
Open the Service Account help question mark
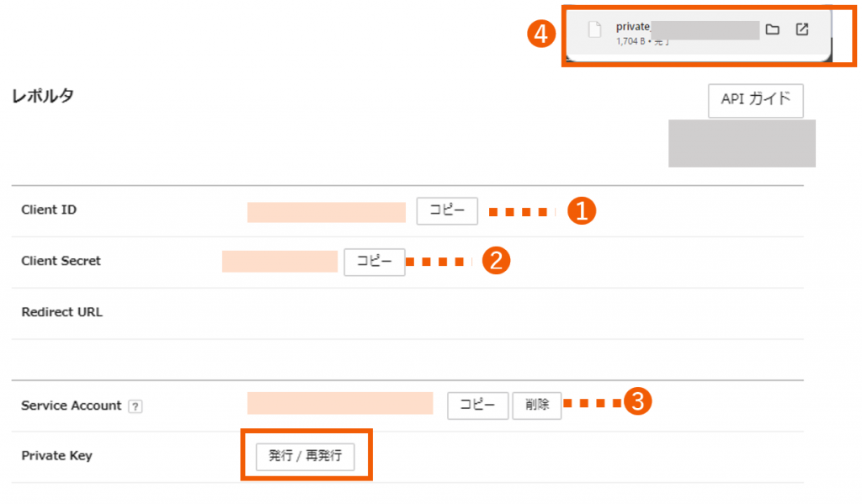pos(136,406)
